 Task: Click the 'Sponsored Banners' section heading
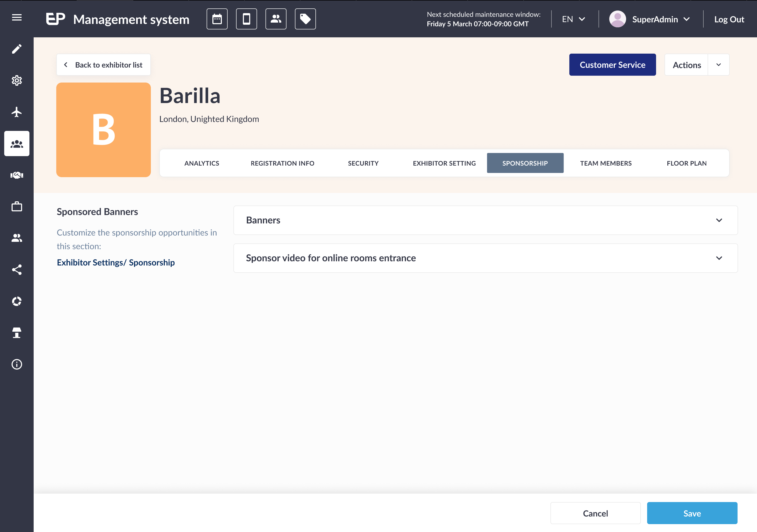97,212
